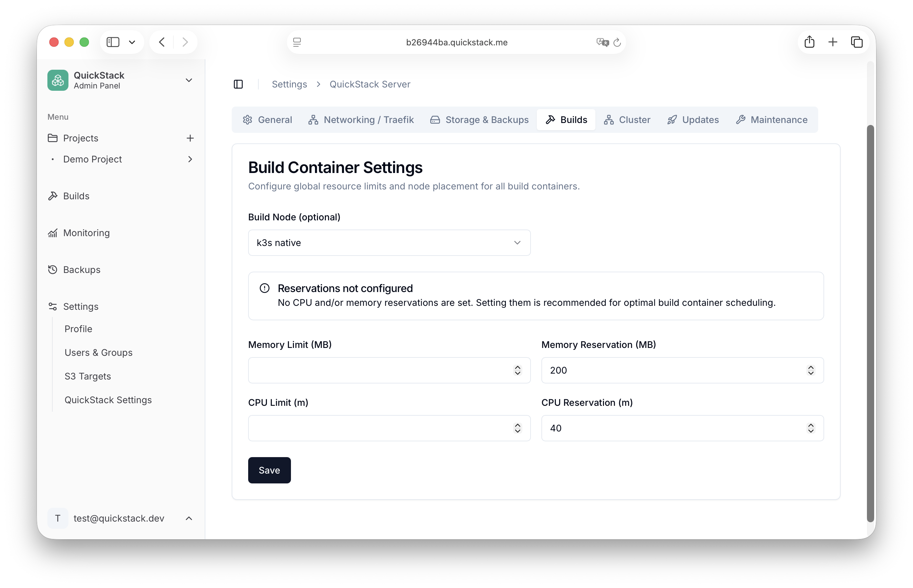Screen dimensions: 913x588
Task: Reload the page with refresh icon
Action: [x=617, y=42]
